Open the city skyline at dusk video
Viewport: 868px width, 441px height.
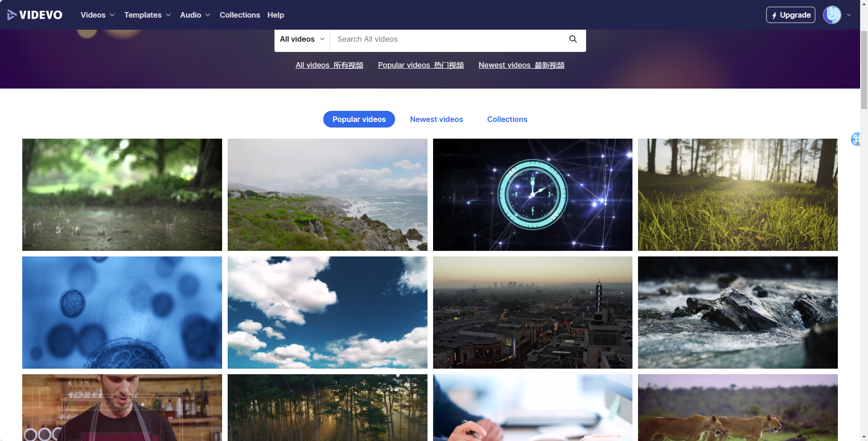[x=533, y=313]
